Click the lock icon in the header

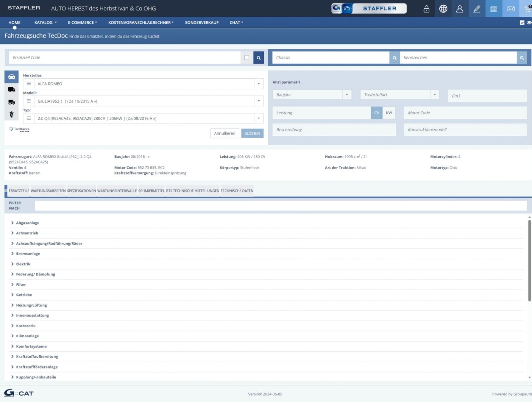(426, 9)
